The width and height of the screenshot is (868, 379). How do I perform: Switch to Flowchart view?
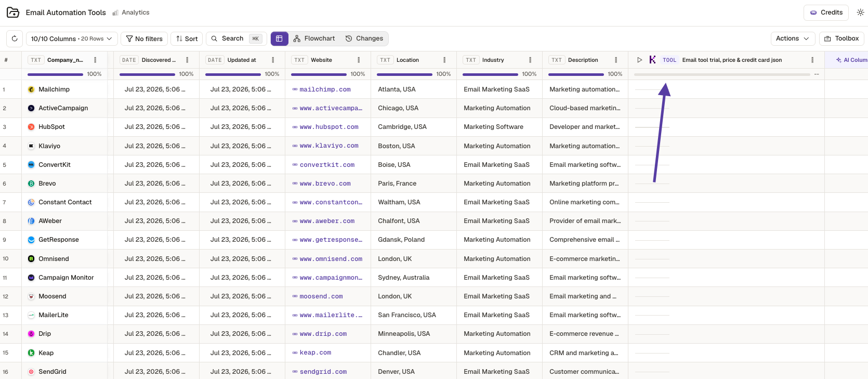(x=314, y=38)
